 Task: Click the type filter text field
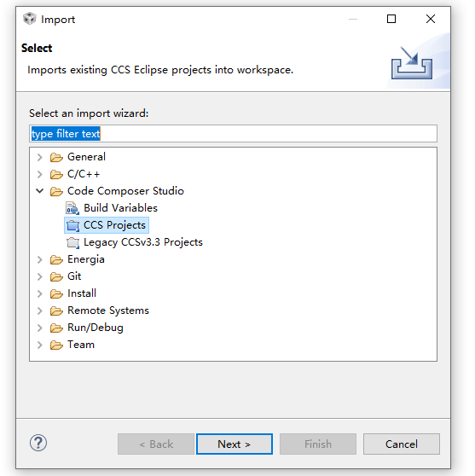coord(233,134)
